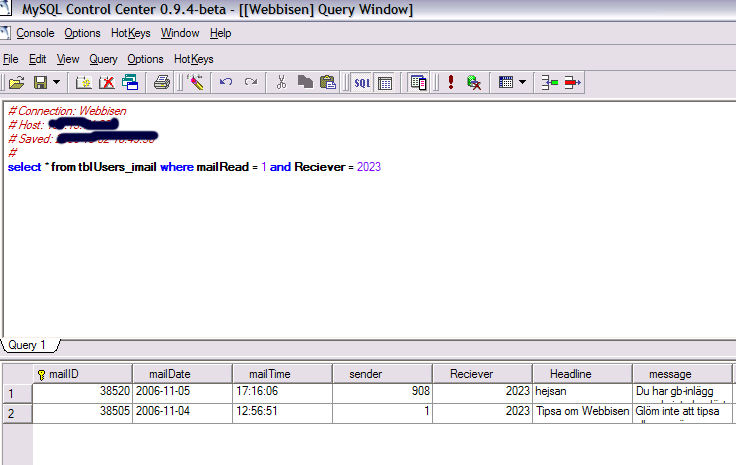Click the time cell 12:56:51
Screen dimensions: 736x465
pyautogui.click(x=283, y=413)
